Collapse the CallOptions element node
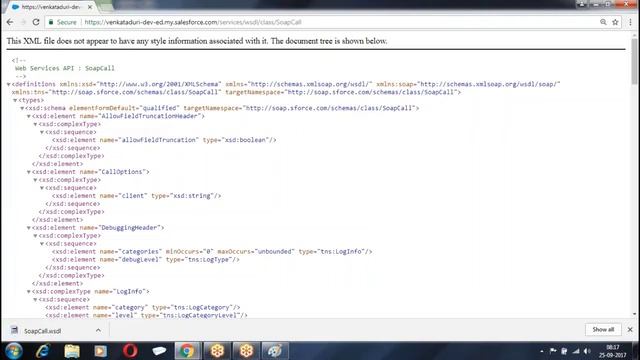The height and width of the screenshot is (360, 640). pyautogui.click(x=29, y=172)
